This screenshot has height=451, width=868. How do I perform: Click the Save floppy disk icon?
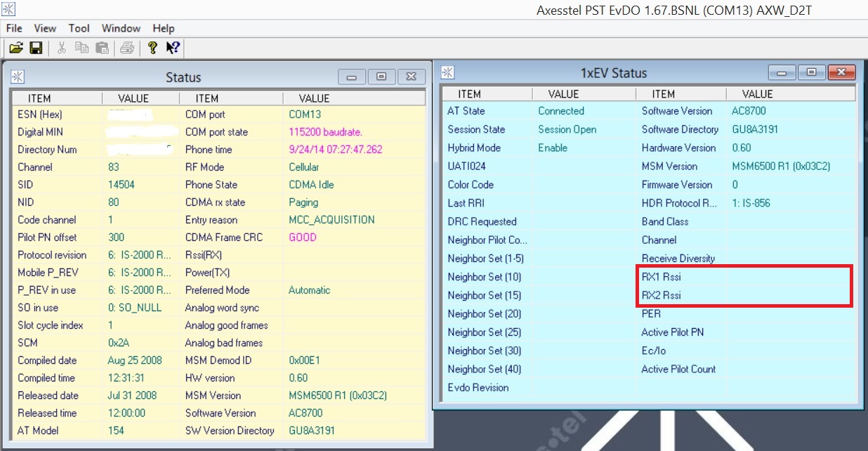[36, 48]
